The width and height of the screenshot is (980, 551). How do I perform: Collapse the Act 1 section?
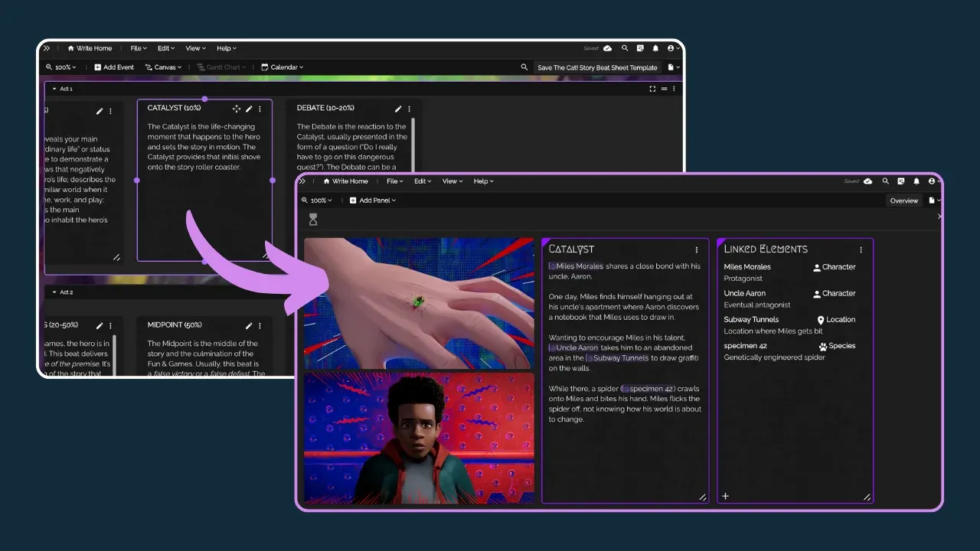54,89
